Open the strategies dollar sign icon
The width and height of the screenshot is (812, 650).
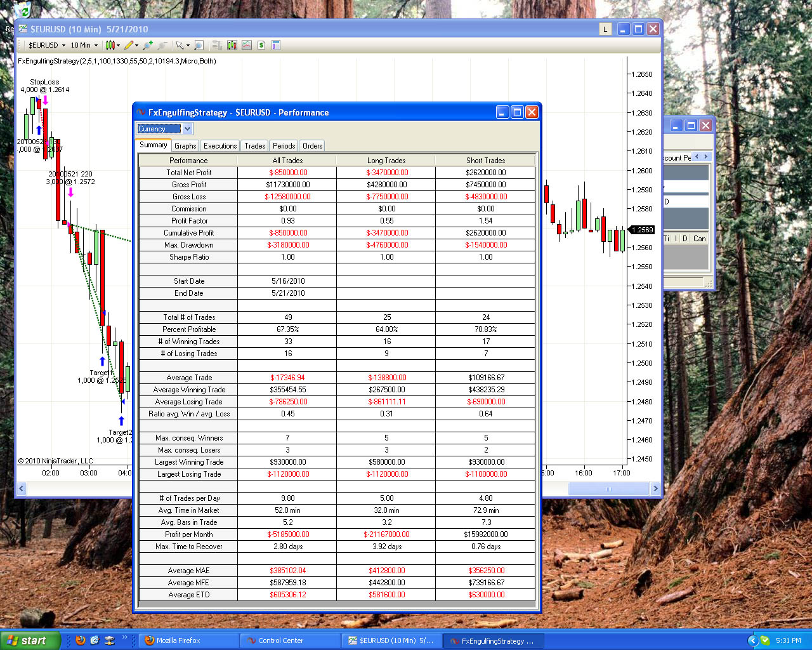(x=261, y=45)
